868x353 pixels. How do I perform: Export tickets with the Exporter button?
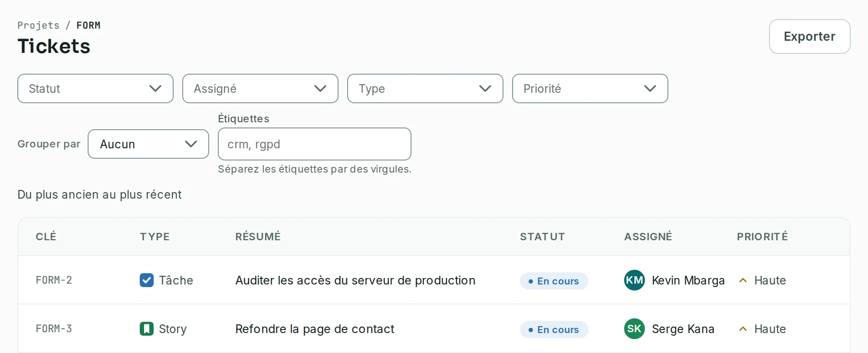(810, 36)
